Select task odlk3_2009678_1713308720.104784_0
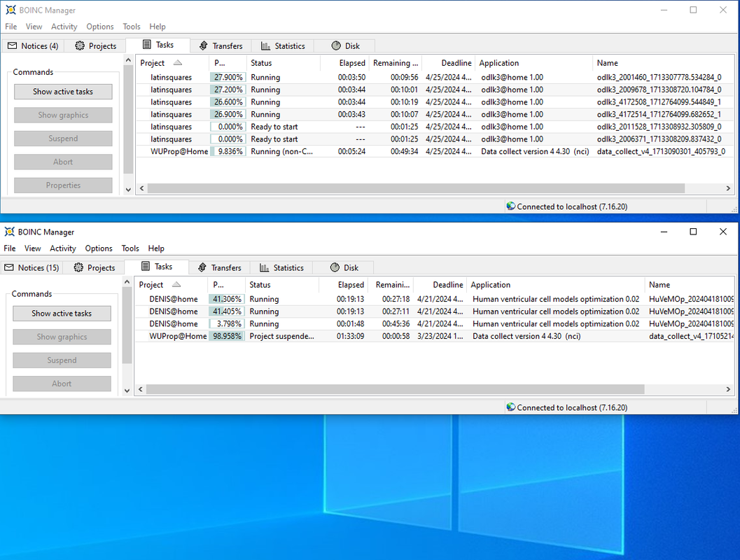 coord(435,90)
